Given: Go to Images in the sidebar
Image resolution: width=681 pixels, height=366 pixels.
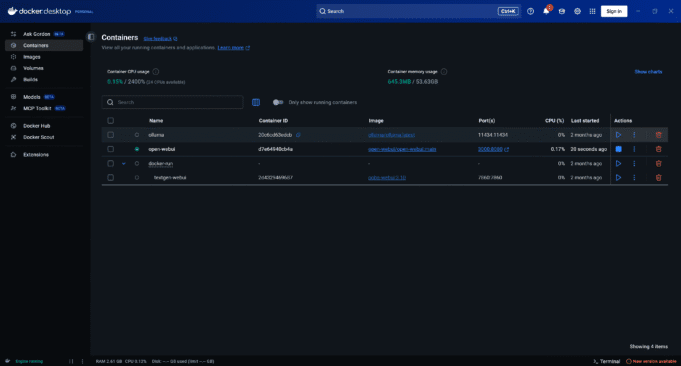Looking at the screenshot, I should coord(44,57).
